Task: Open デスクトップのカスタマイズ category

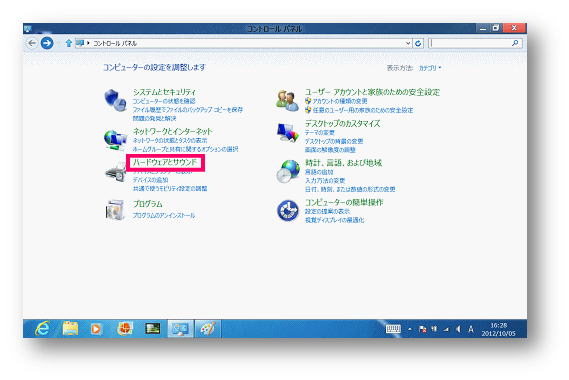Action: coord(343,124)
